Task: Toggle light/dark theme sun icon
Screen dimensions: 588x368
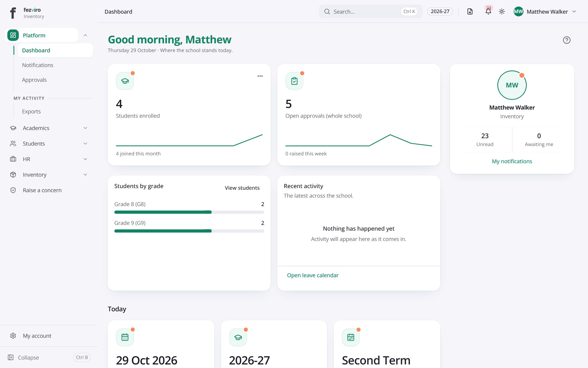Action: (502, 11)
